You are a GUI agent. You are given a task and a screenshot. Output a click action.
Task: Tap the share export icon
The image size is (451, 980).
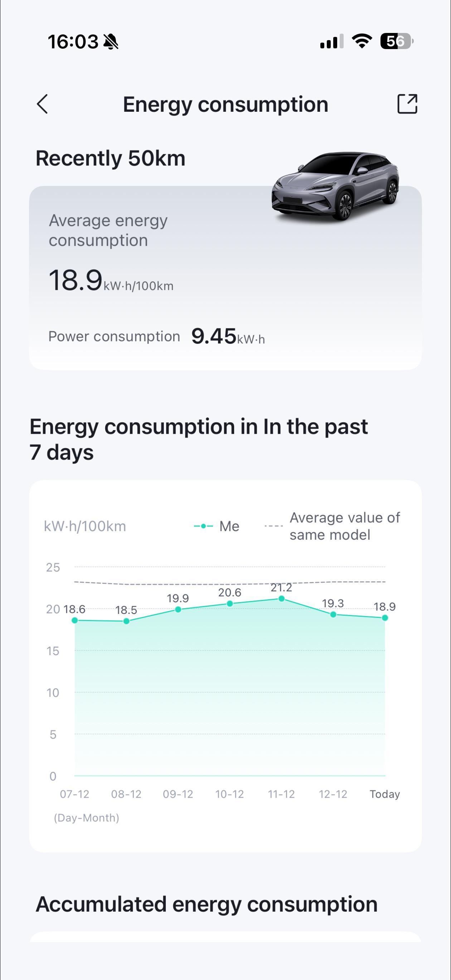407,104
